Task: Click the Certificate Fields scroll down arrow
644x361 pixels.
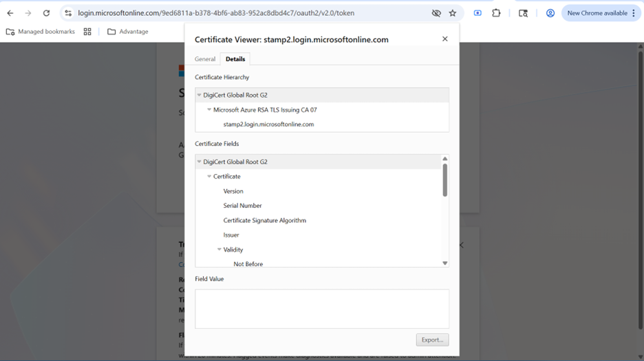Action: [444, 263]
